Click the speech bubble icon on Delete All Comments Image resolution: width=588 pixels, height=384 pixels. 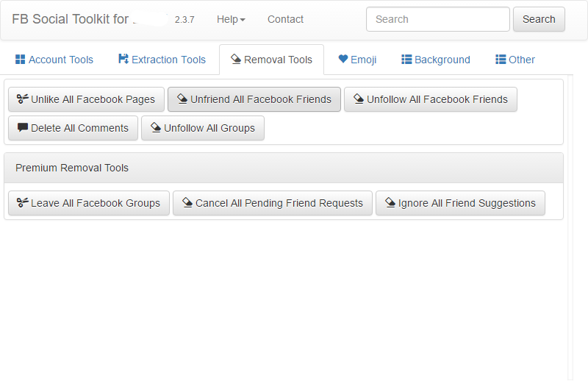[23, 127]
